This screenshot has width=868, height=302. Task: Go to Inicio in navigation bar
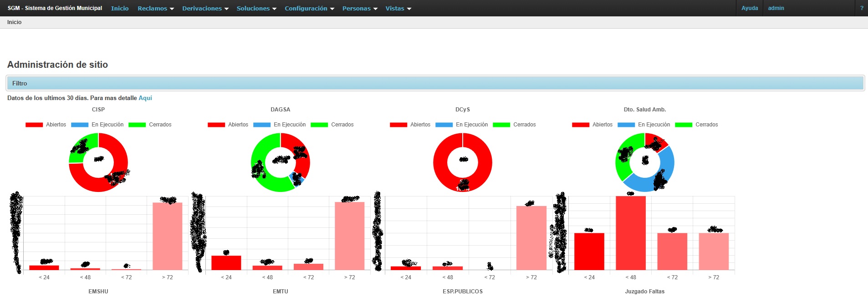pyautogui.click(x=120, y=8)
